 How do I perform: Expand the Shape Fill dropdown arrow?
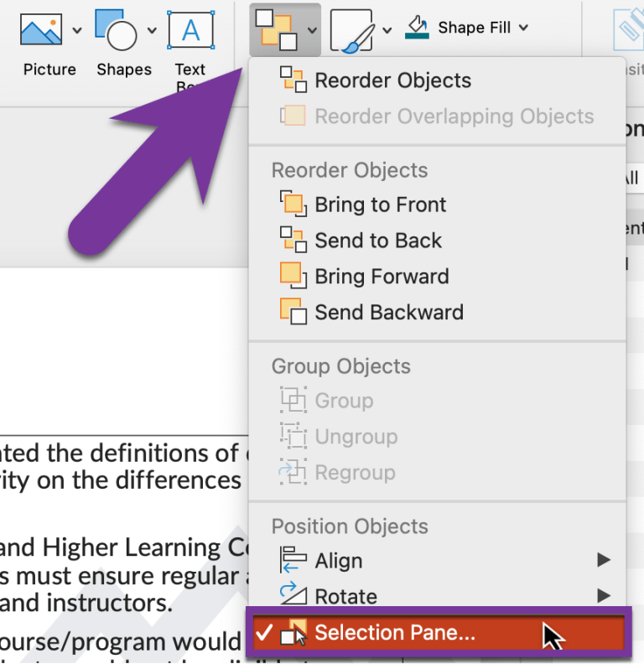[x=523, y=29]
